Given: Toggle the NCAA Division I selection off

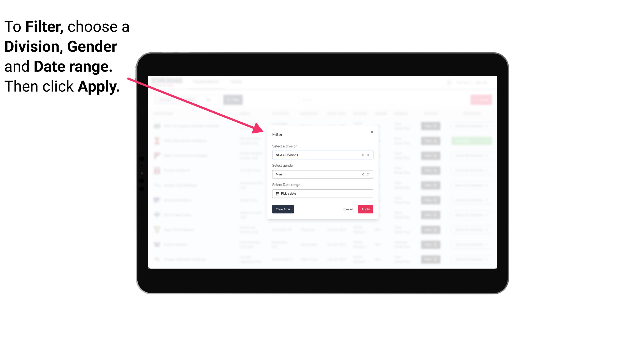Looking at the screenshot, I should [x=362, y=155].
